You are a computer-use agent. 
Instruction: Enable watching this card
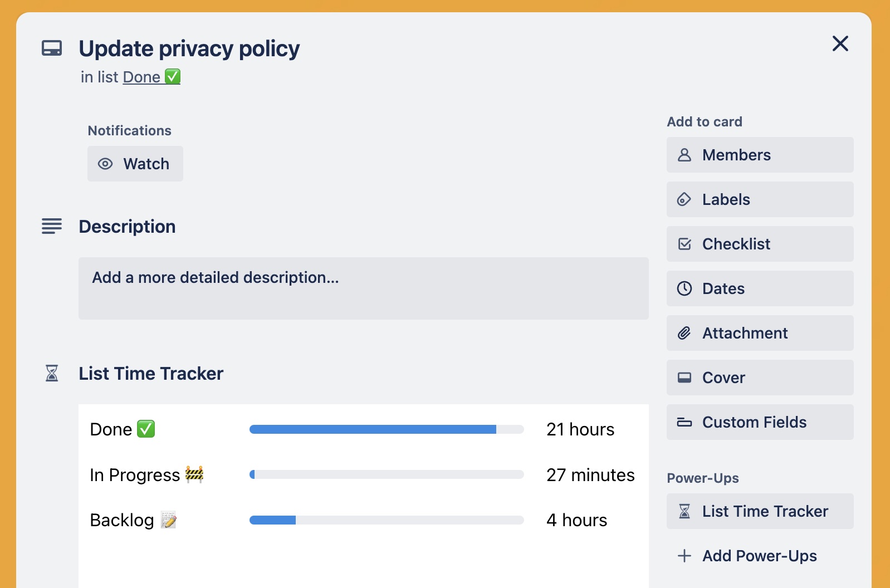(x=135, y=163)
